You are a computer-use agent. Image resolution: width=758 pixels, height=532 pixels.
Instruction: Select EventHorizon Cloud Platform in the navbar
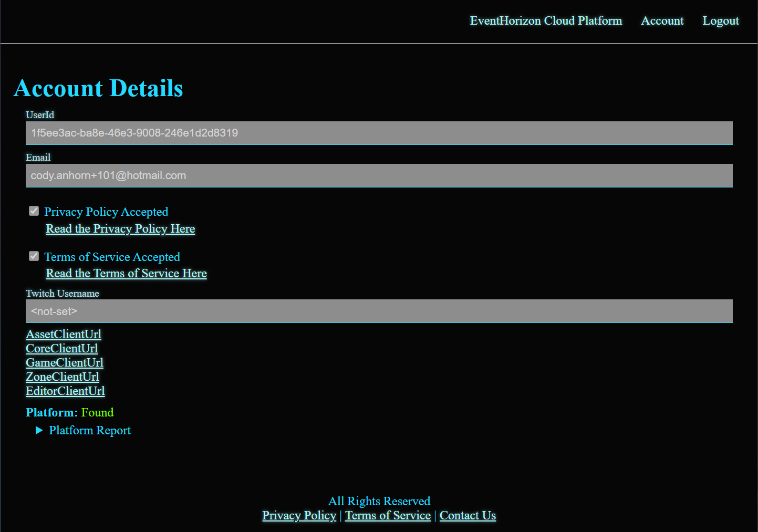[546, 21]
